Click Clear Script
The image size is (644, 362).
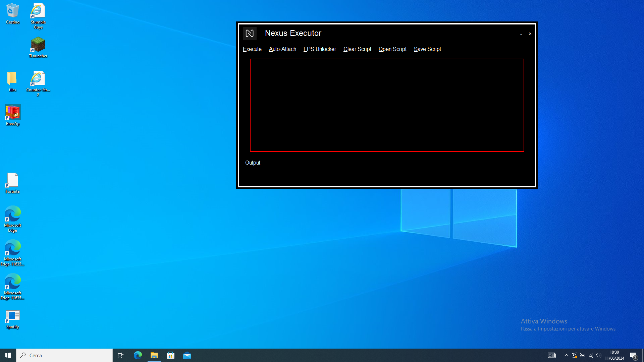[357, 49]
